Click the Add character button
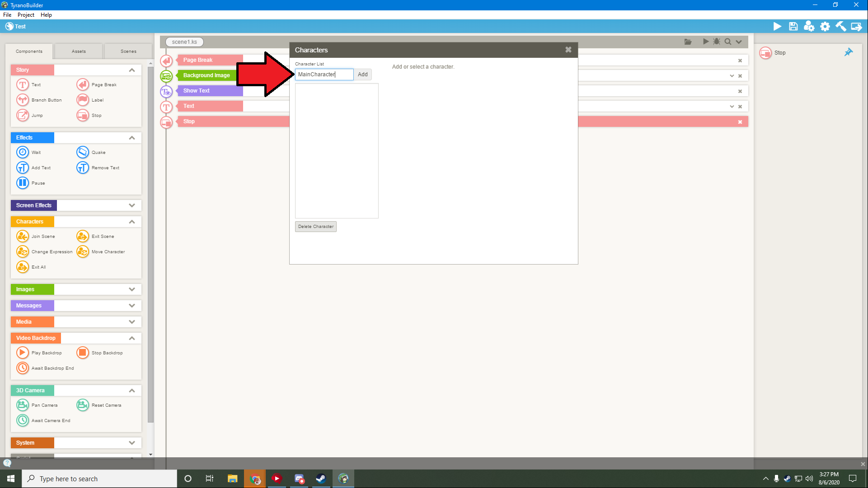 coord(362,74)
